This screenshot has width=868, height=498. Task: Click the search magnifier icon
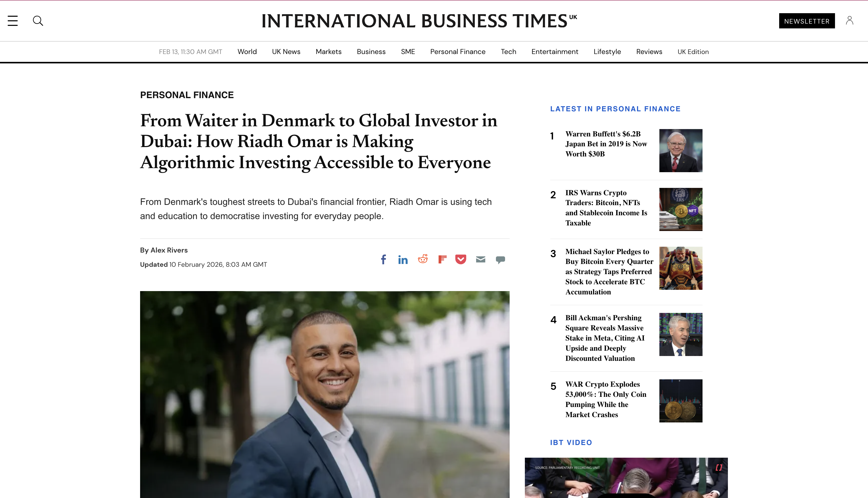pyautogui.click(x=38, y=21)
